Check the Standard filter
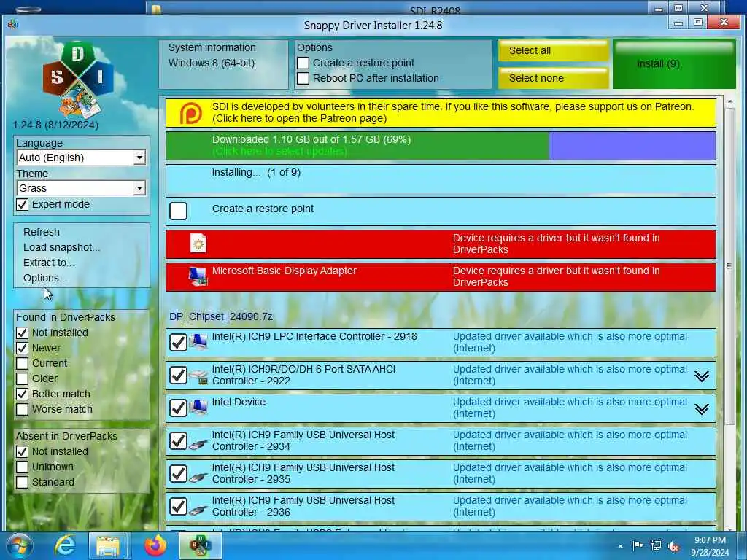Image resolution: width=747 pixels, height=560 pixels. click(23, 482)
